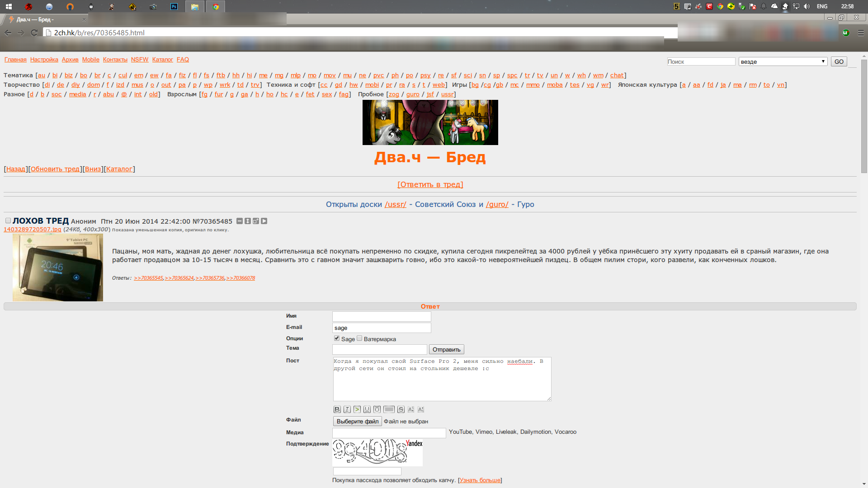Open Chrome menu hamburger button

pyautogui.click(x=861, y=33)
